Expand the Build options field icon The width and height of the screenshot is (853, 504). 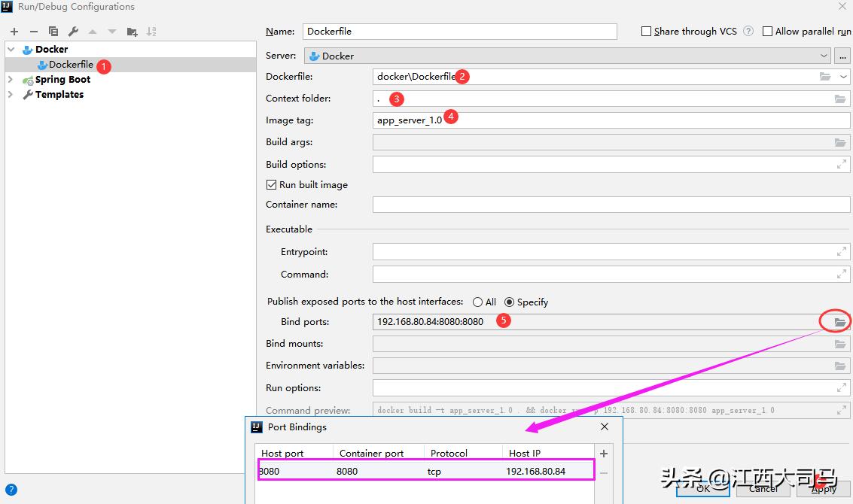[841, 164]
